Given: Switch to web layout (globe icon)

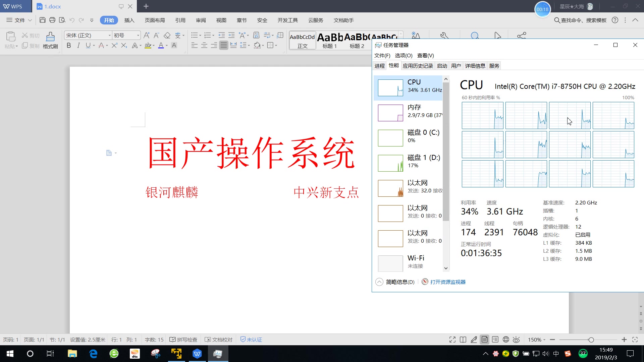Looking at the screenshot, I should tap(506, 340).
